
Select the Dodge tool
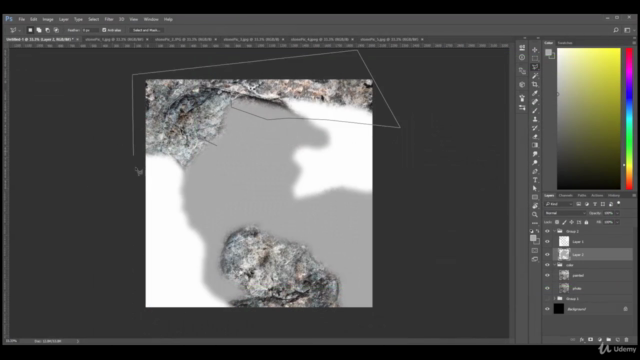535,162
